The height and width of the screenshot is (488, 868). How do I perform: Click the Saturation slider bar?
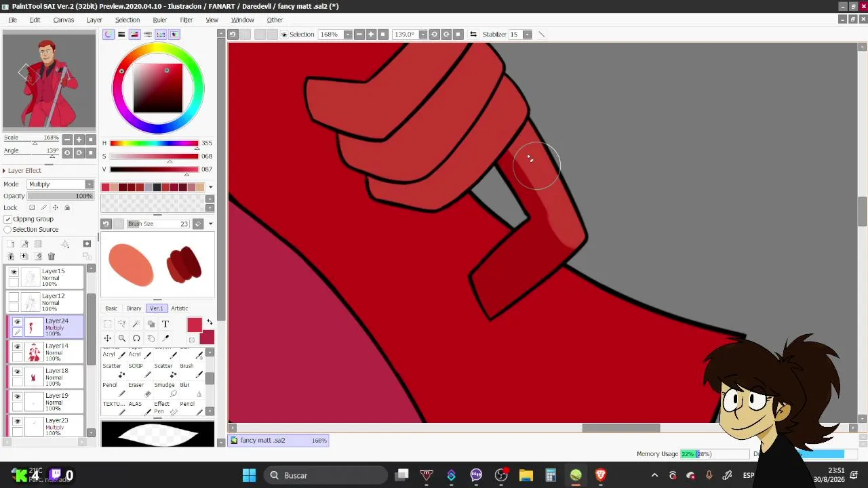coord(154,157)
